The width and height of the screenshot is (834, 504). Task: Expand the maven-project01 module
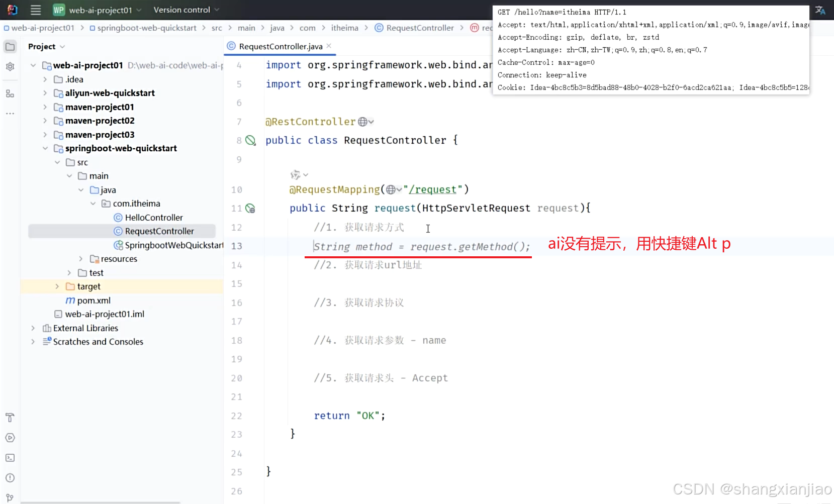pos(45,107)
